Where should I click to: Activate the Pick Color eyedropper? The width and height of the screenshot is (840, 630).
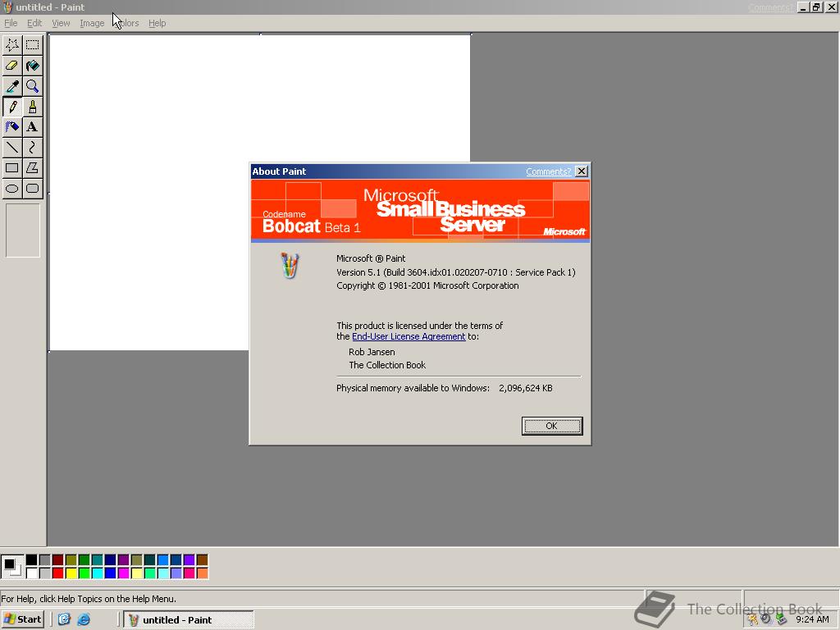pyautogui.click(x=11, y=86)
